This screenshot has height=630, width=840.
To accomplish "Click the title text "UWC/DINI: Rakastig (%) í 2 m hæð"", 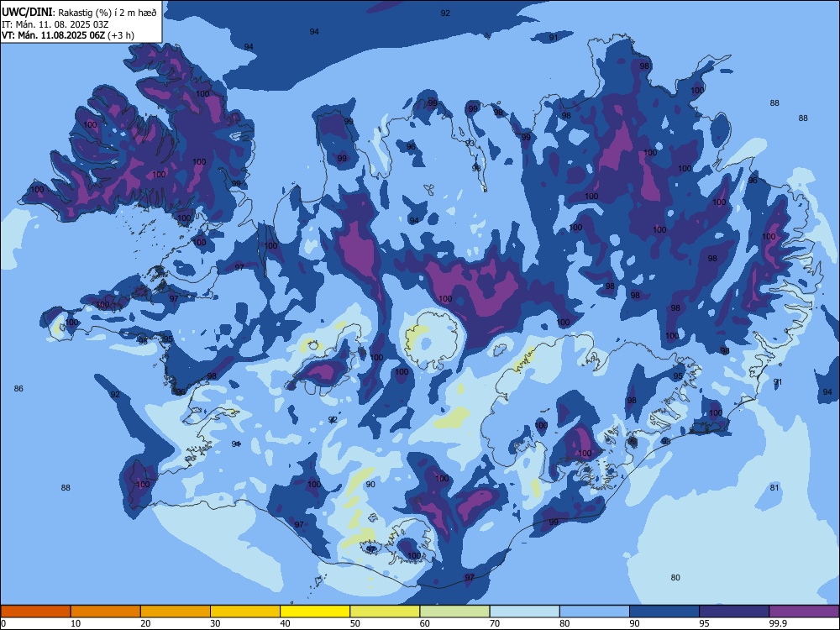I will click(79, 13).
